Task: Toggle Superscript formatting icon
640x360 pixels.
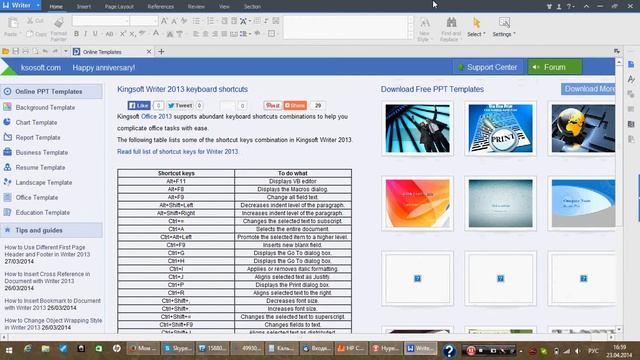Action: (x=122, y=34)
